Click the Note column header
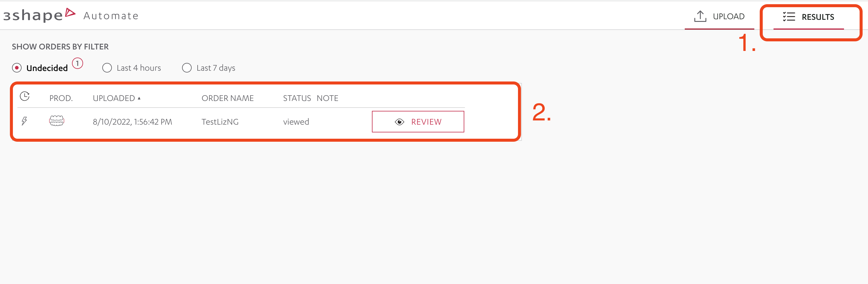 point(327,98)
